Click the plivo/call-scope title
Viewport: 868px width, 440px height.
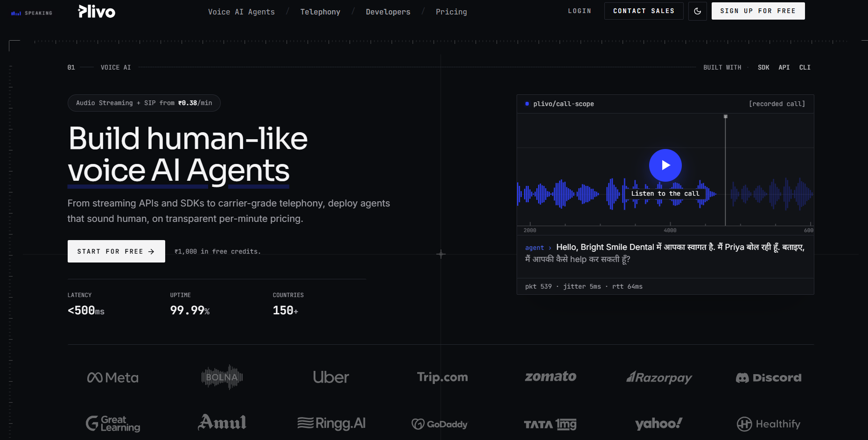point(563,104)
